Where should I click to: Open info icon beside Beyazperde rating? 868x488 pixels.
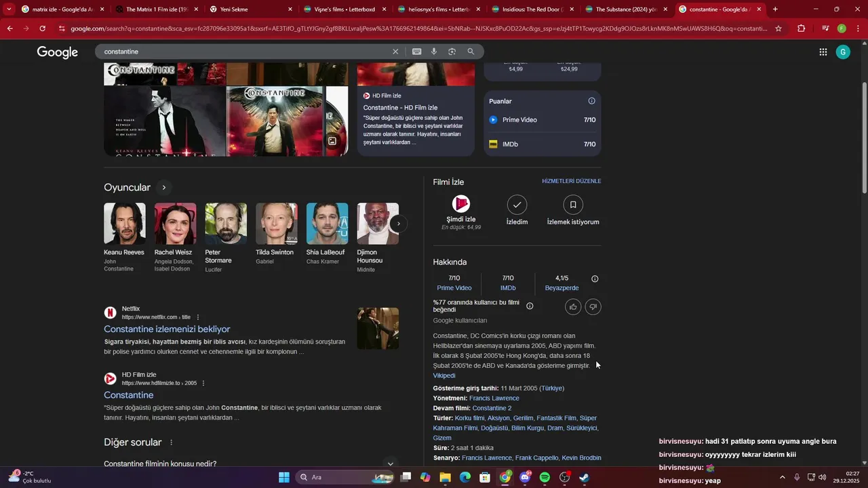click(595, 279)
